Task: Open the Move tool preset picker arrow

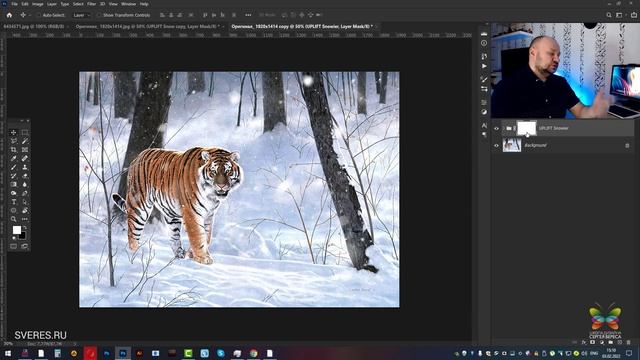Action: (x=29, y=15)
